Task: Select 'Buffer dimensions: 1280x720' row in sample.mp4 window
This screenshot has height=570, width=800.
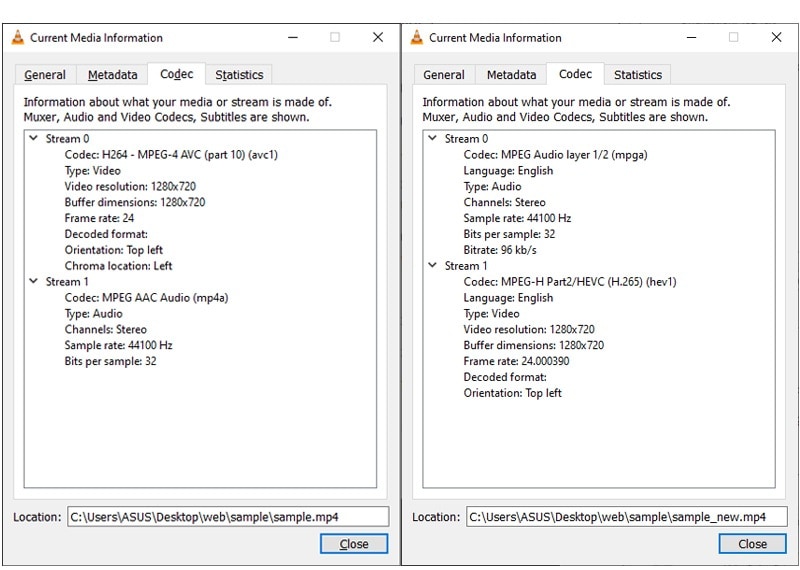Action: tap(135, 202)
